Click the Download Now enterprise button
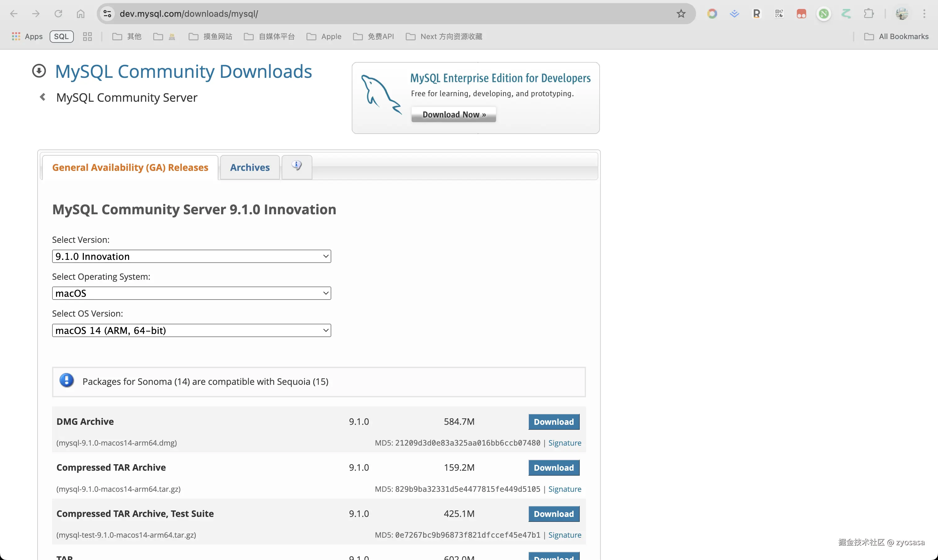938x560 pixels. pyautogui.click(x=454, y=114)
